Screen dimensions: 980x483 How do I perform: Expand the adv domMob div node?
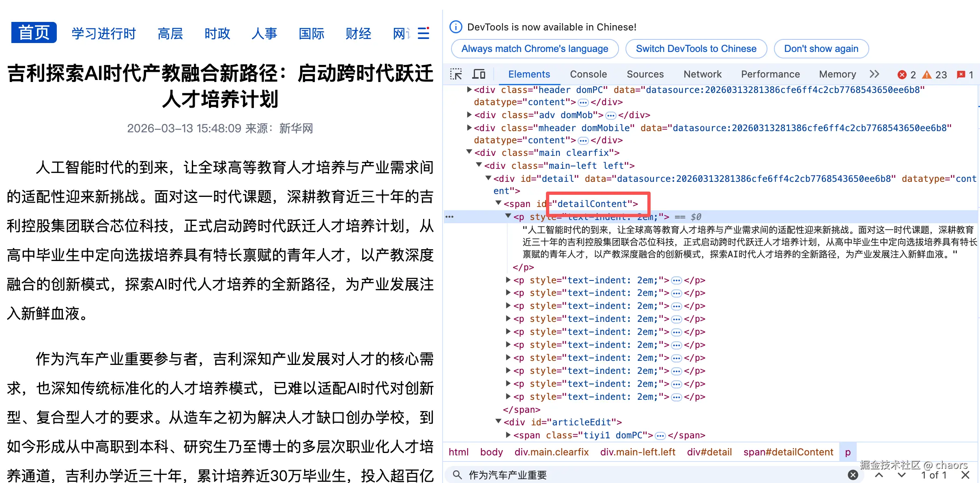pos(469,115)
